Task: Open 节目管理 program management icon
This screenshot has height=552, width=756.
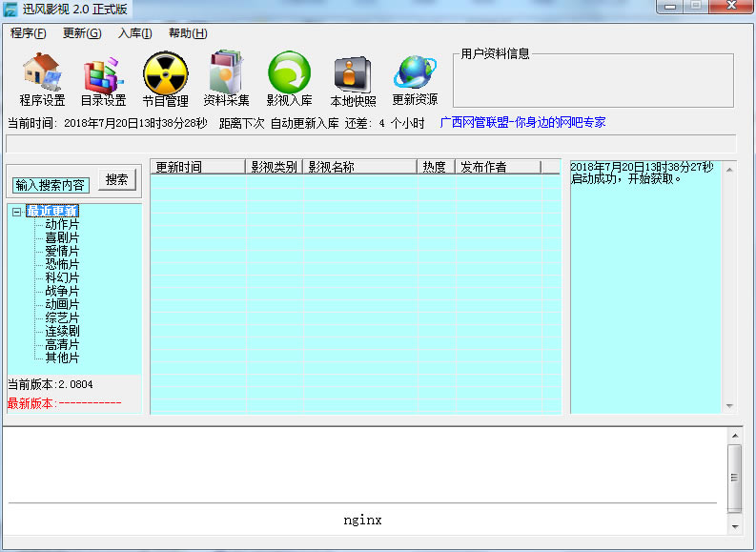Action: (165, 78)
